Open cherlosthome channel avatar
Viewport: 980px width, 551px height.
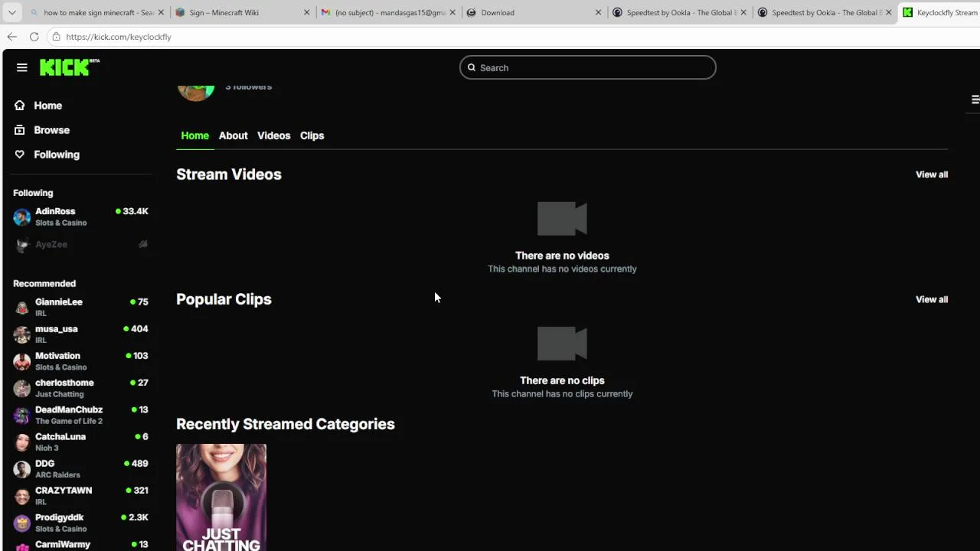pos(22,388)
